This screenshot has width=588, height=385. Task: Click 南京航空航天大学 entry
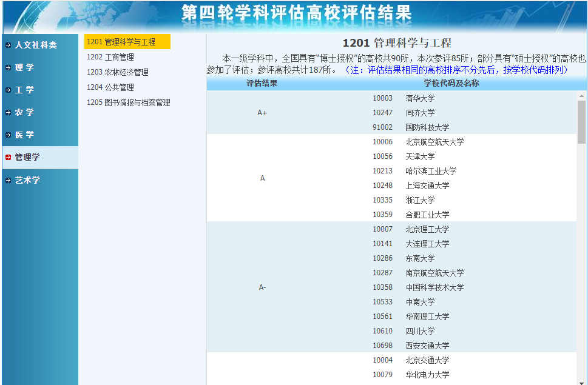coord(434,273)
